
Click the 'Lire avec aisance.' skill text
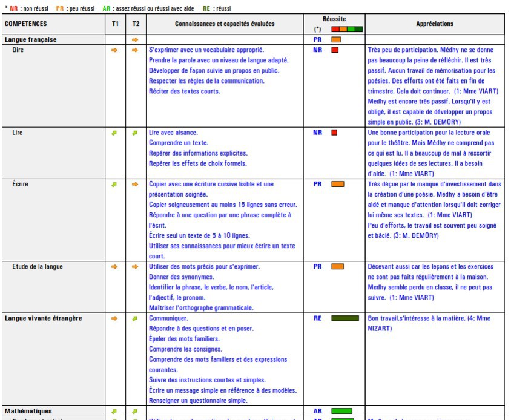point(173,133)
